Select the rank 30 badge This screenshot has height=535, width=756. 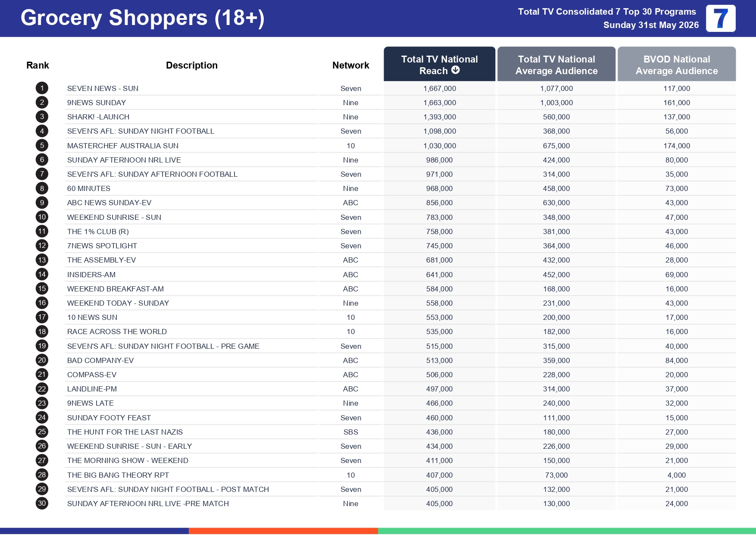tap(42, 504)
